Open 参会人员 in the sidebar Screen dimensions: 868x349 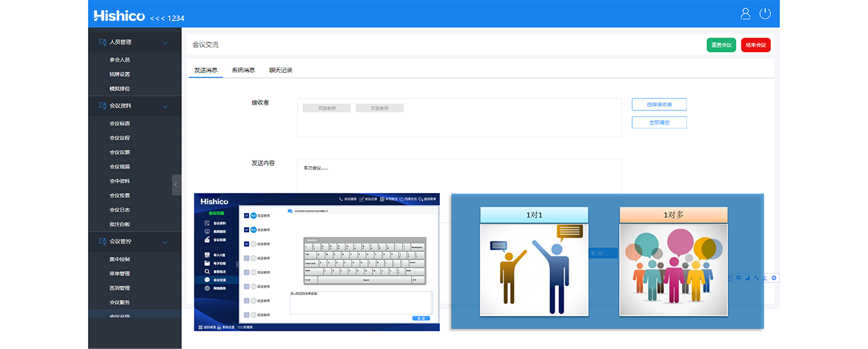point(119,60)
